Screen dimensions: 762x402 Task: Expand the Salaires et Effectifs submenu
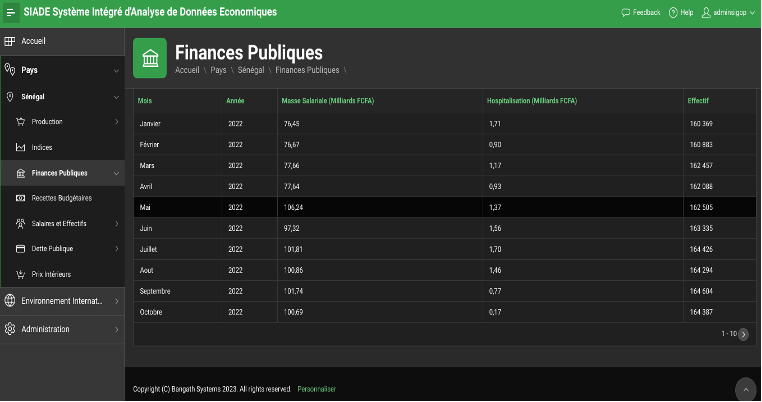tap(116, 223)
